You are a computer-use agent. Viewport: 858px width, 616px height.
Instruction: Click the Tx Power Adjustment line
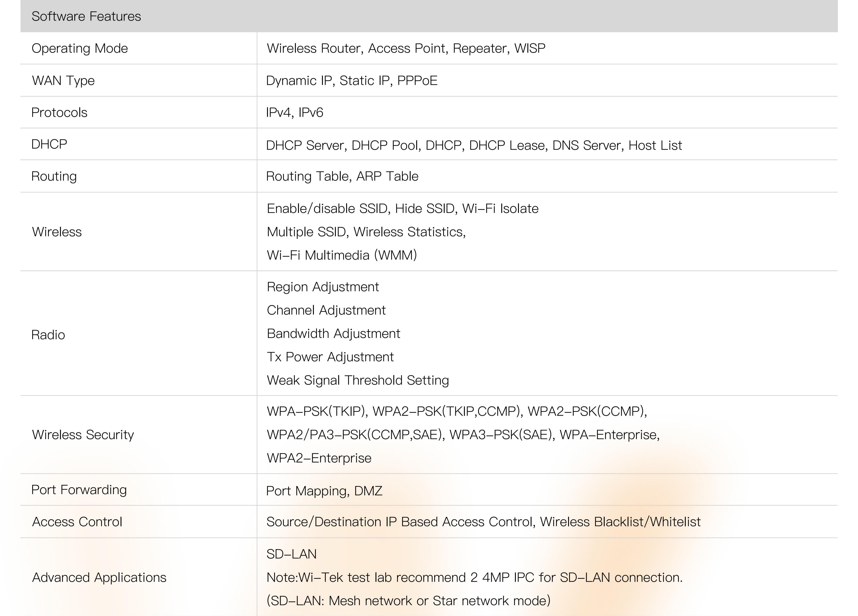click(x=330, y=357)
